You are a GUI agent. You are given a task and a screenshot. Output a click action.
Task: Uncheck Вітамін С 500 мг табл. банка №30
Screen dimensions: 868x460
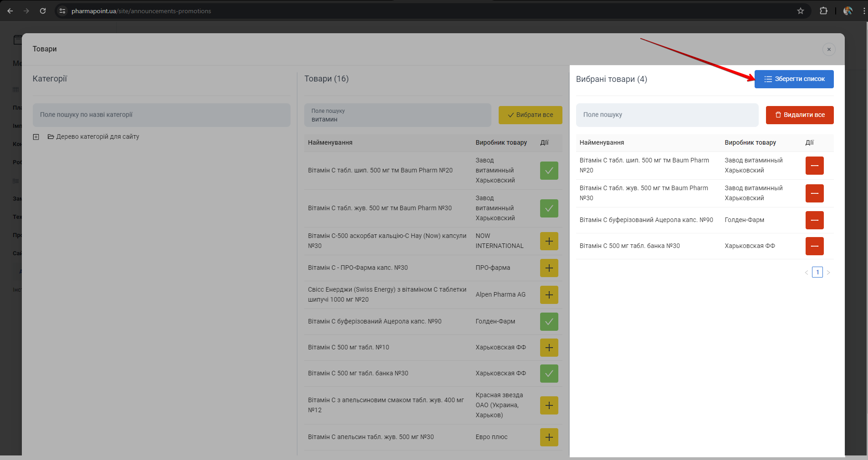click(549, 374)
